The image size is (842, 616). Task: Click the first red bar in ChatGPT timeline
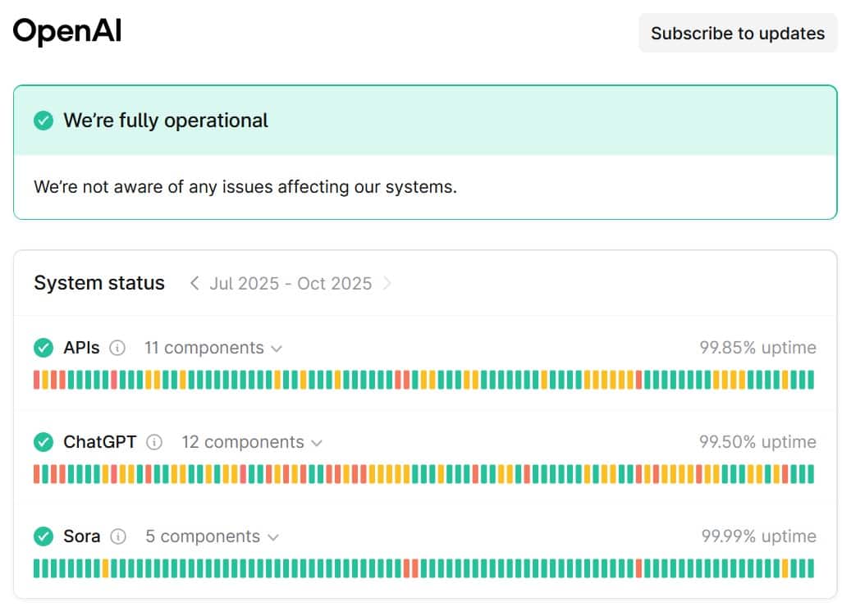[37, 474]
